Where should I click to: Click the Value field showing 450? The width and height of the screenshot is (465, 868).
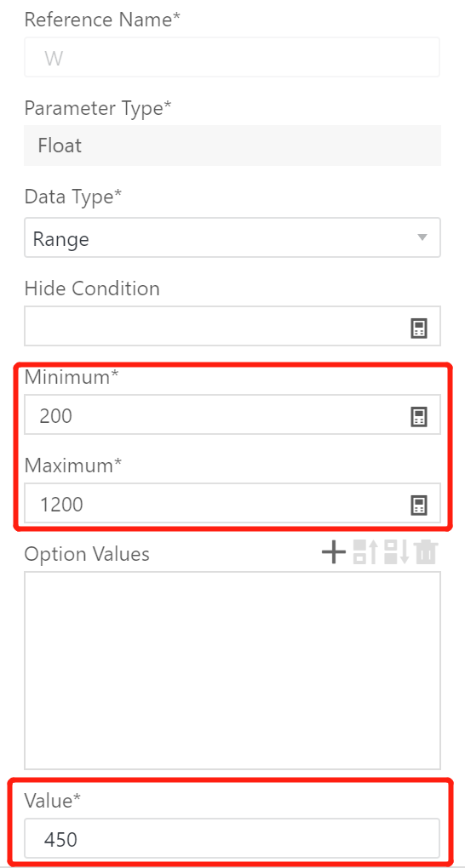coord(232,839)
